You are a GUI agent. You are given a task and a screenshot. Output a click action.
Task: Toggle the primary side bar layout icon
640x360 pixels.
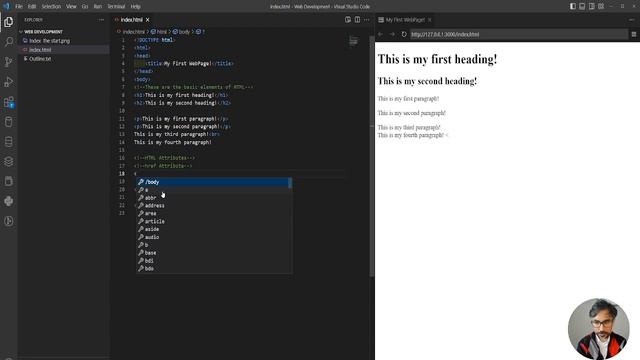pyautogui.click(x=573, y=6)
